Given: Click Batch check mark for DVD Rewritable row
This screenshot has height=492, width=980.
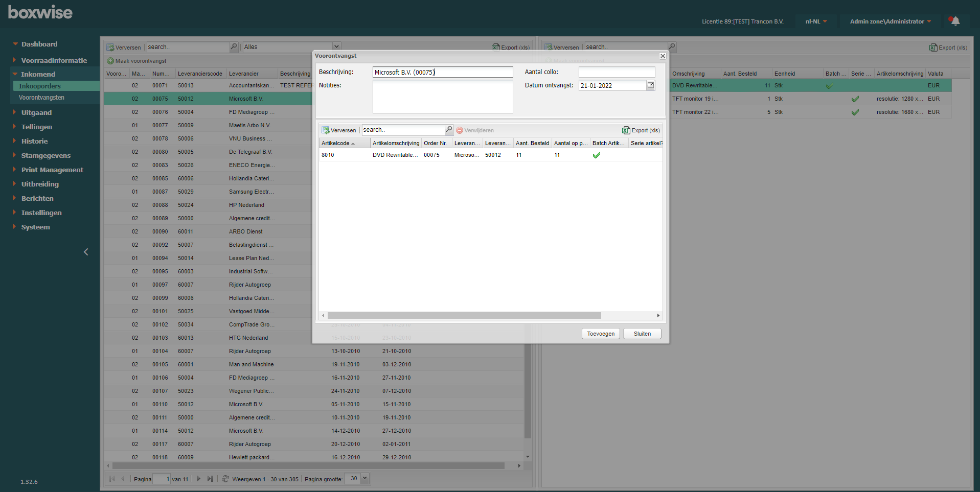Looking at the screenshot, I should click(x=830, y=85).
